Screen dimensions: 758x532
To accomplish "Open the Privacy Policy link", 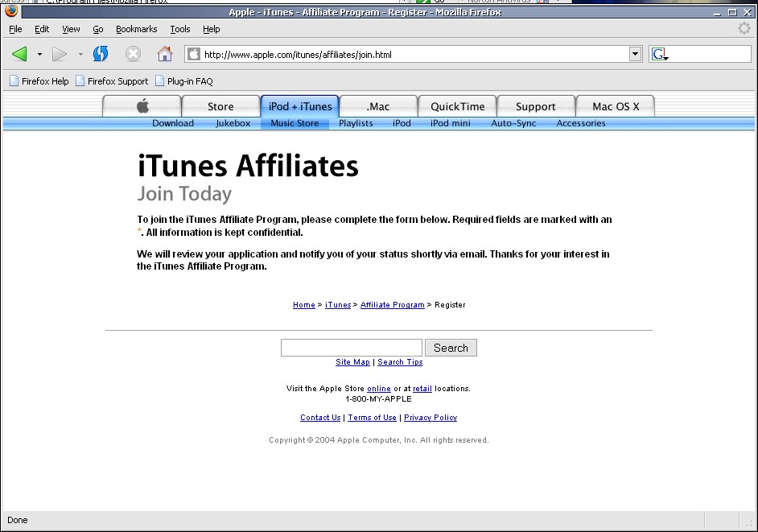I will pos(430,418).
